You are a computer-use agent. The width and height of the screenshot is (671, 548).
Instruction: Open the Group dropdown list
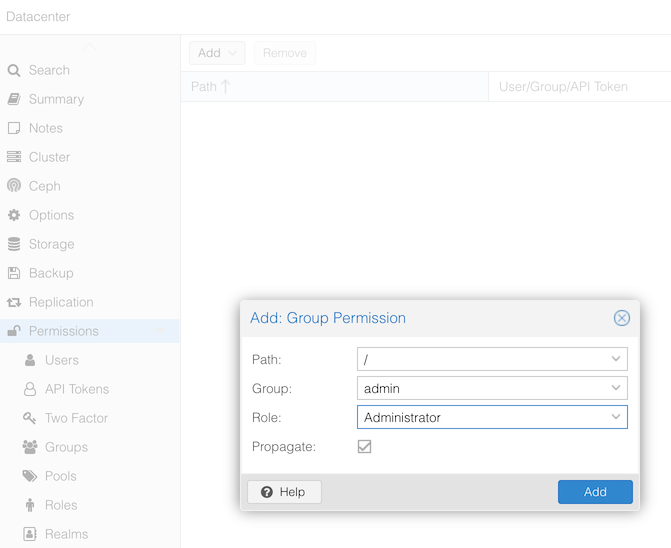[x=616, y=388]
